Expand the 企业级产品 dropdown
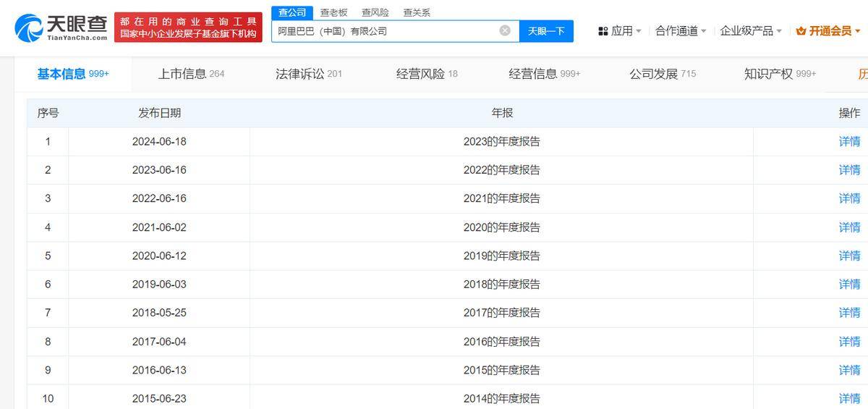The image size is (868, 409). coord(751,31)
